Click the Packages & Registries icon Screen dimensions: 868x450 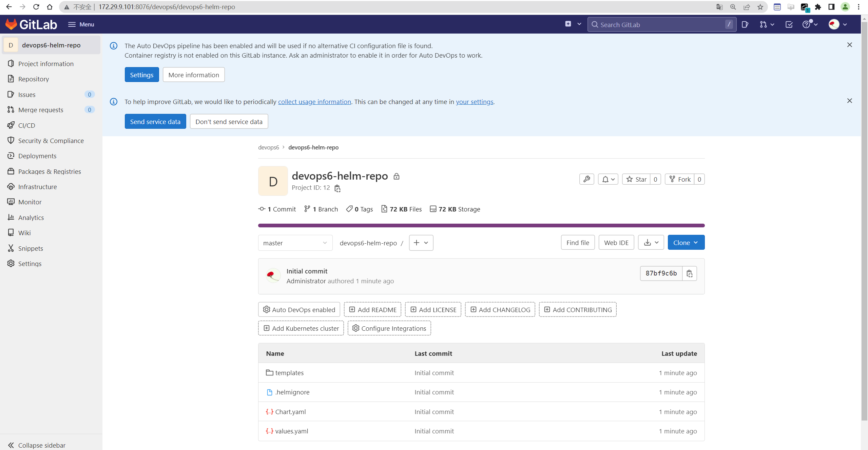pyautogui.click(x=11, y=171)
